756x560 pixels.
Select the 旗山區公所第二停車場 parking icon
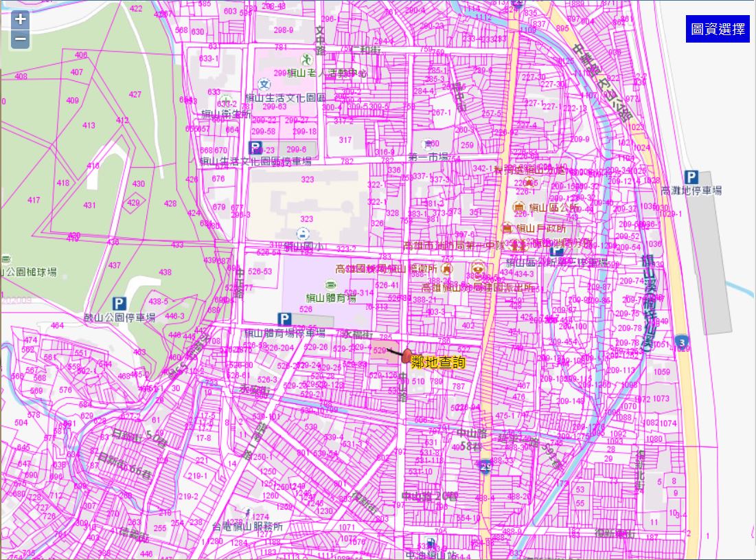pyautogui.click(x=556, y=251)
